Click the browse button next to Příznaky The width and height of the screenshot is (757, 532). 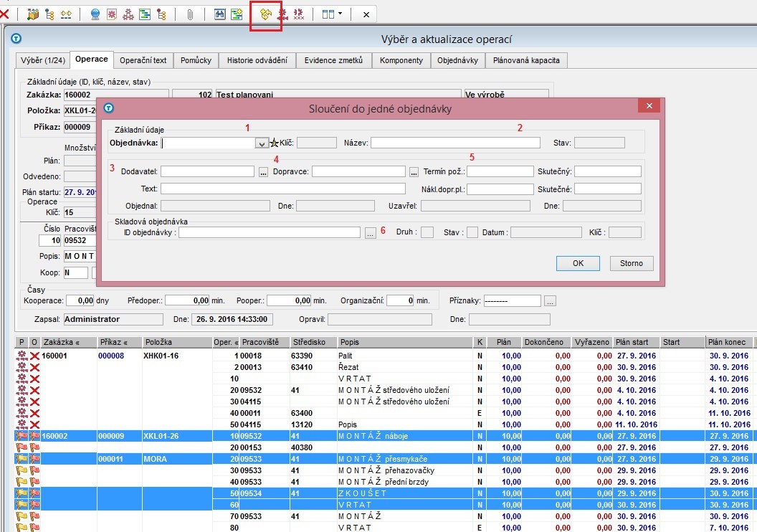point(550,300)
